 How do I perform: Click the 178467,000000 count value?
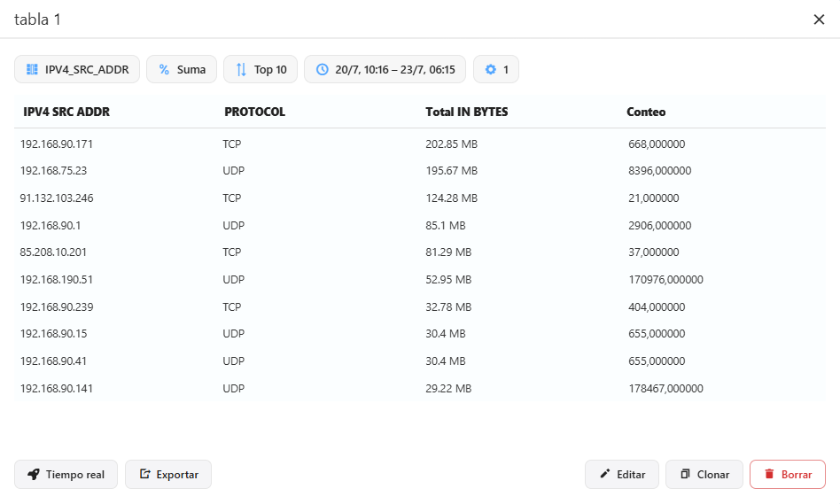click(x=666, y=388)
